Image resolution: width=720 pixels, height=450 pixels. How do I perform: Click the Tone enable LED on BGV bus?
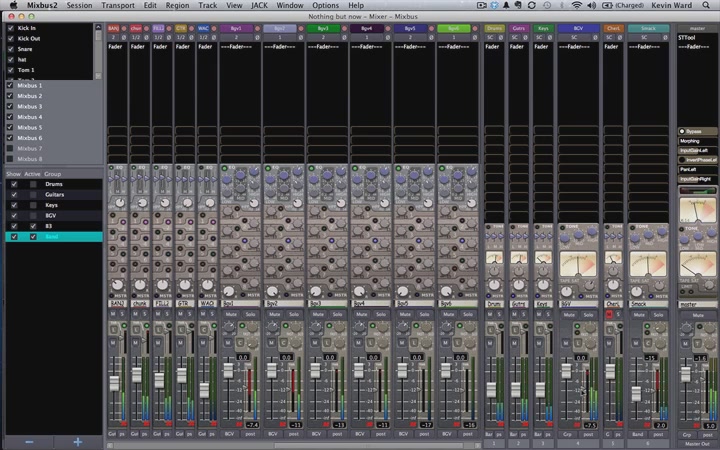[x=562, y=227]
